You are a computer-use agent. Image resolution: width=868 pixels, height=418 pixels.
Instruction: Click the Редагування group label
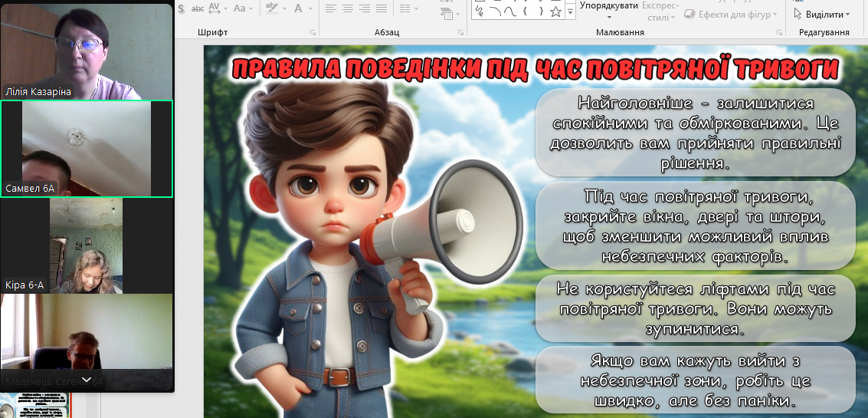click(x=824, y=33)
